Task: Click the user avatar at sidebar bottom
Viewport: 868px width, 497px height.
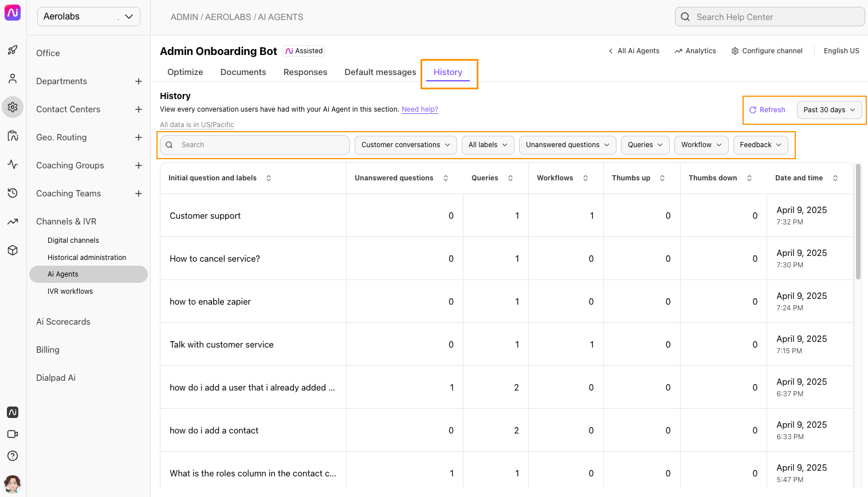Action: click(x=13, y=484)
